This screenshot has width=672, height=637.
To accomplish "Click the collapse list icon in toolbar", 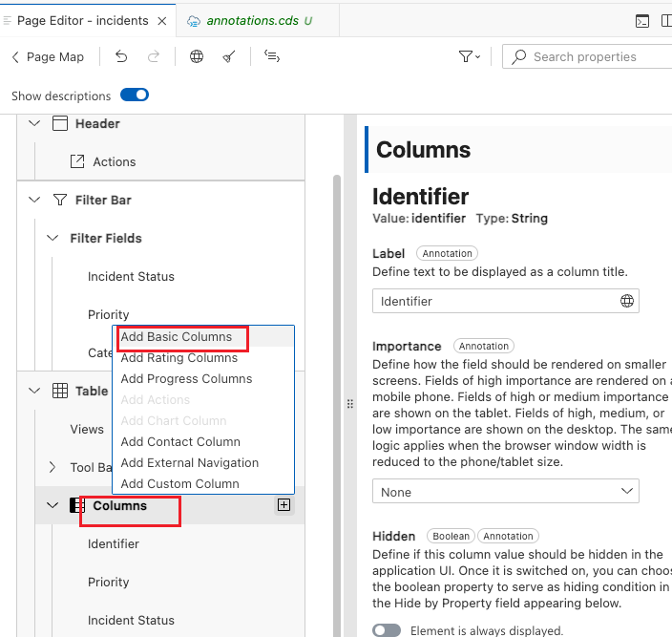I will tap(272, 57).
